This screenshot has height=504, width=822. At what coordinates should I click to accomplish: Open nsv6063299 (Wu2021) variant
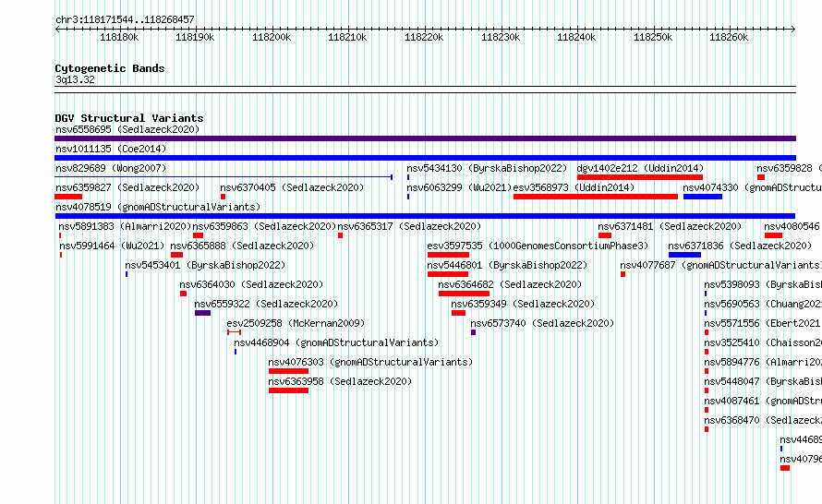(x=459, y=187)
